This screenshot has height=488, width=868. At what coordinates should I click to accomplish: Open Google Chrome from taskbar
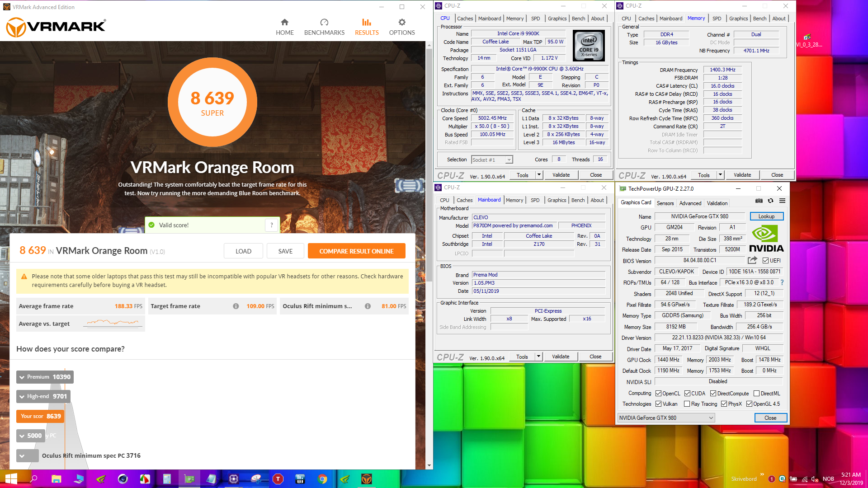[322, 479]
